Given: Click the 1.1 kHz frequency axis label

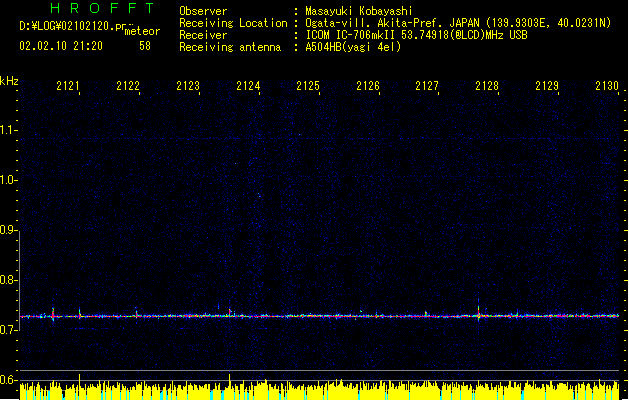Looking at the screenshot, I should point(8,130).
